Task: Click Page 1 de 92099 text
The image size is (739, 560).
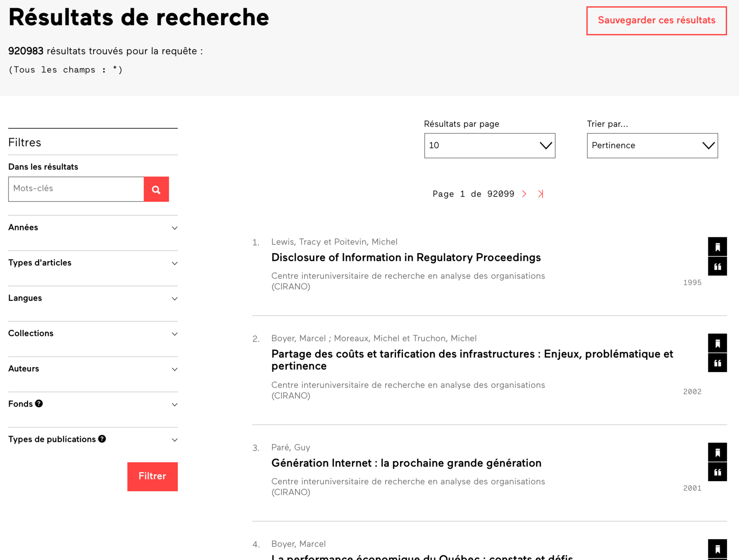Action: click(x=473, y=194)
